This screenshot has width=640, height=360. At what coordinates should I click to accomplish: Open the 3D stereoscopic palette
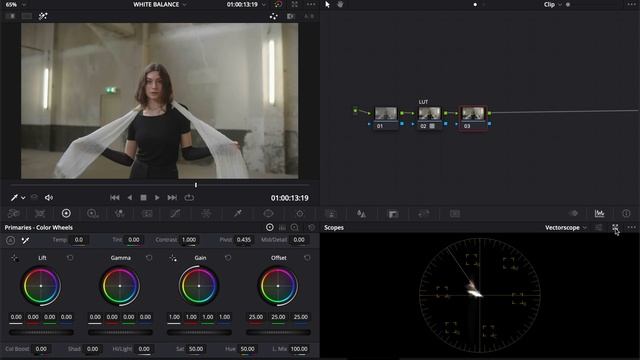pos(455,213)
